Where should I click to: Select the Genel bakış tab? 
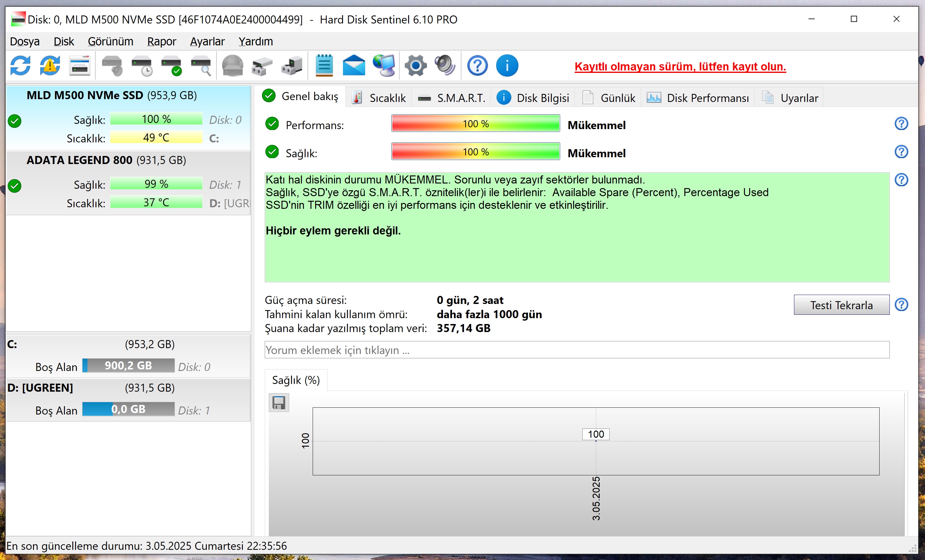[x=300, y=96]
